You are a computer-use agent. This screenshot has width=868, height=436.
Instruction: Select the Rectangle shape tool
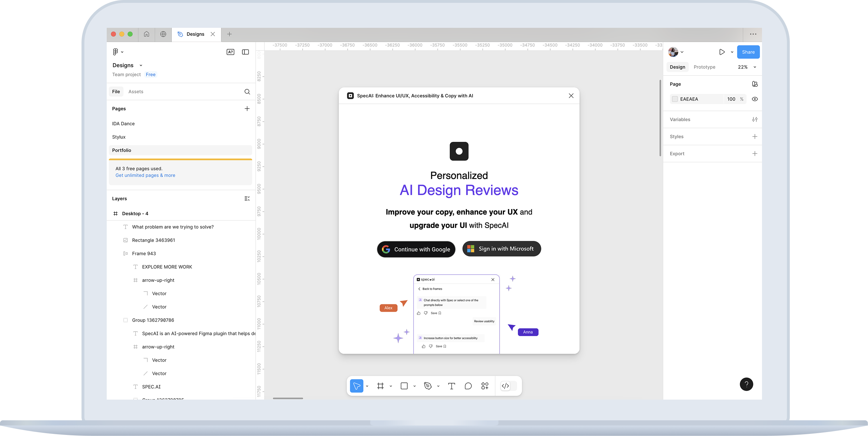[404, 386]
